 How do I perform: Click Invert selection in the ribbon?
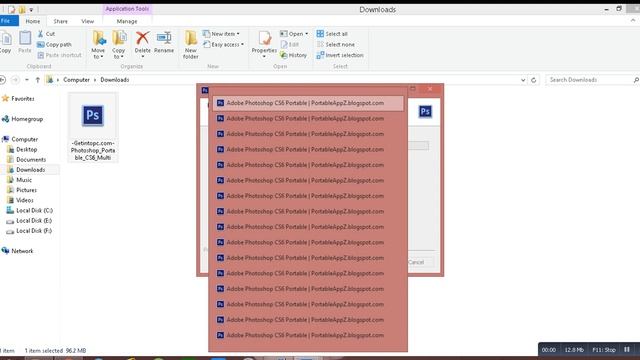click(x=340, y=55)
